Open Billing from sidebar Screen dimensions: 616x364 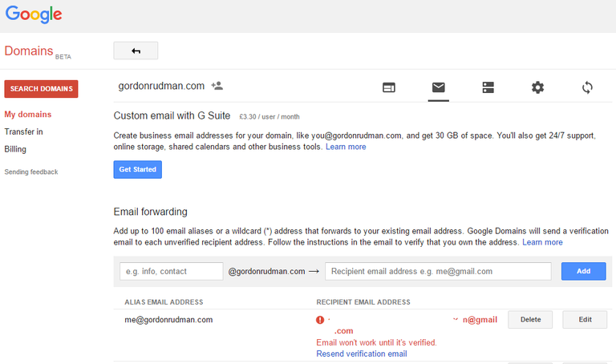point(15,149)
